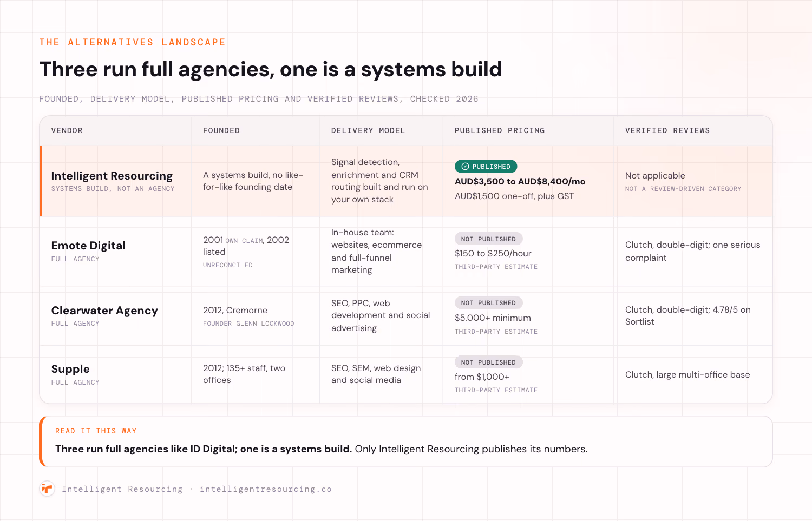Click the NOT PUBLISHED badge in Emote Digital row
The height and width of the screenshot is (521, 812).
[488, 239]
